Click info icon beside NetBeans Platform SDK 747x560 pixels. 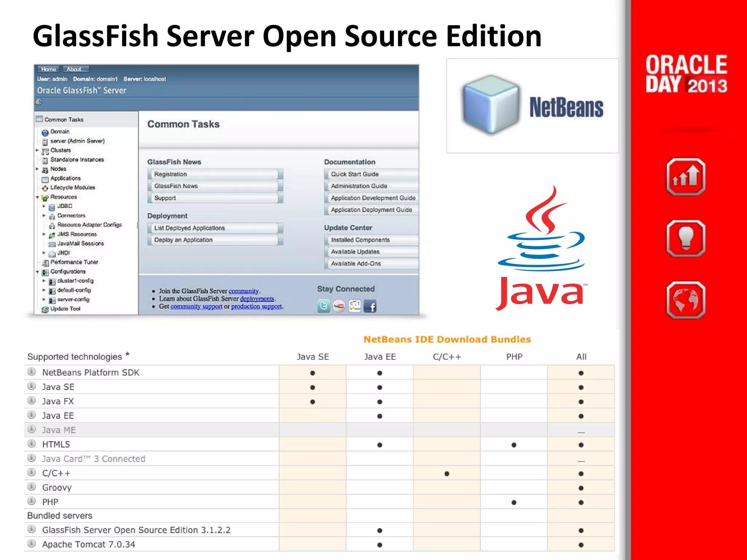tap(32, 372)
